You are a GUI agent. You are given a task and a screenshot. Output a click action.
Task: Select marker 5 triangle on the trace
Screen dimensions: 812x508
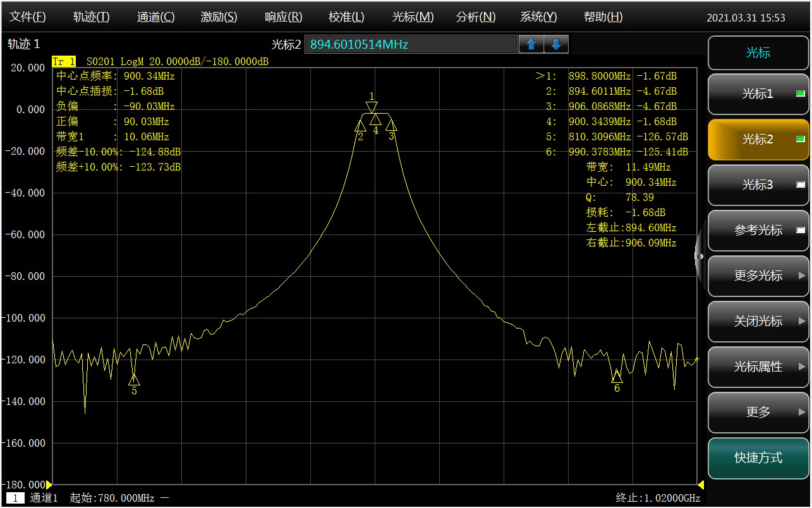134,379
